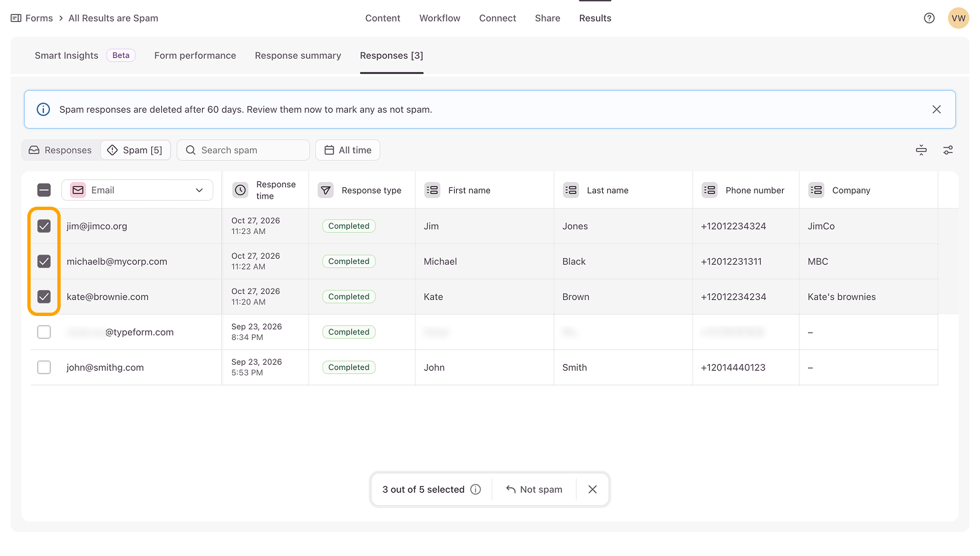The height and width of the screenshot is (556, 980).
Task: Toggle the select-all header checkbox
Action: 44,190
